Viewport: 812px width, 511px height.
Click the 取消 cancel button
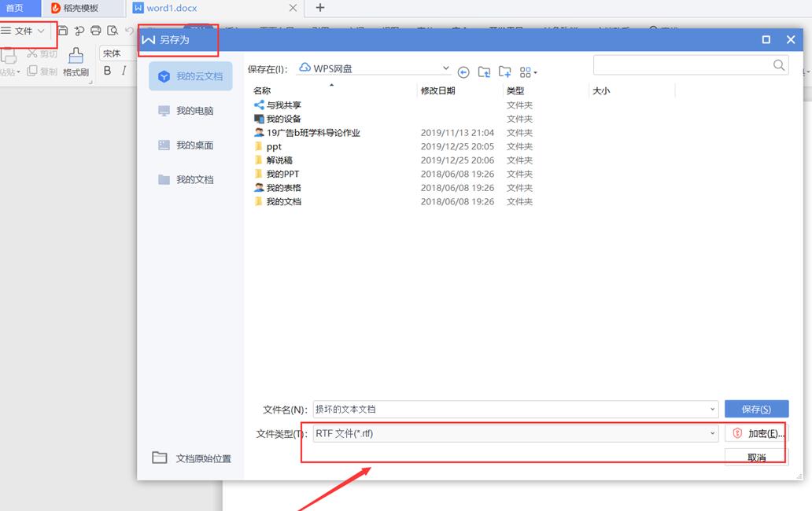pyautogui.click(x=755, y=456)
